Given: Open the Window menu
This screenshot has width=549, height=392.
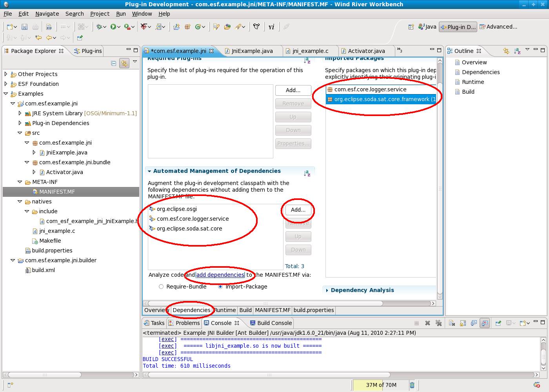Looking at the screenshot, I should pos(142,14).
